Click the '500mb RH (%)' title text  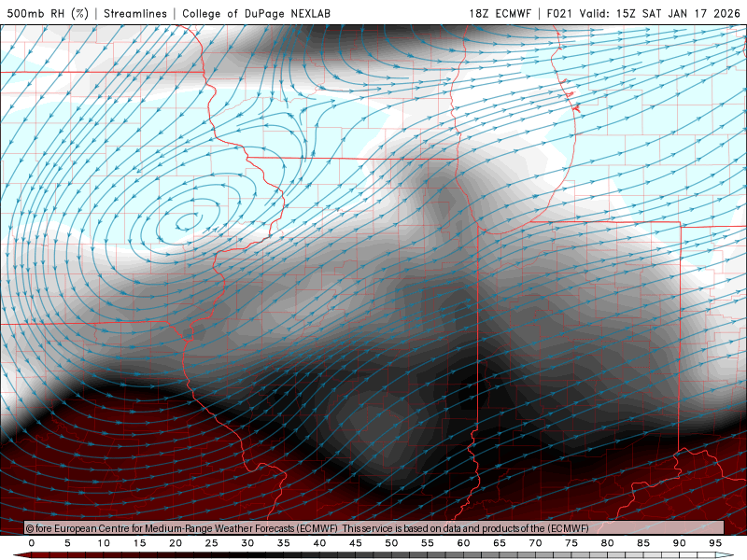[x=48, y=13]
